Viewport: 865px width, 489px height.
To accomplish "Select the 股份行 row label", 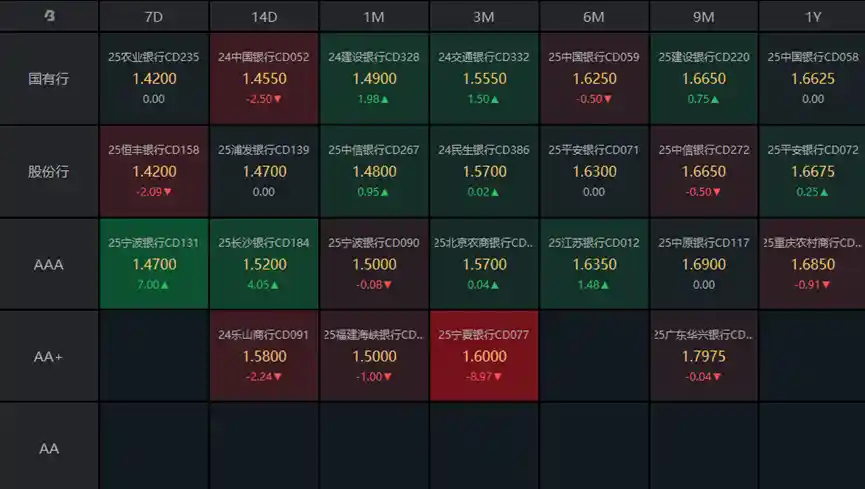I will pos(49,171).
